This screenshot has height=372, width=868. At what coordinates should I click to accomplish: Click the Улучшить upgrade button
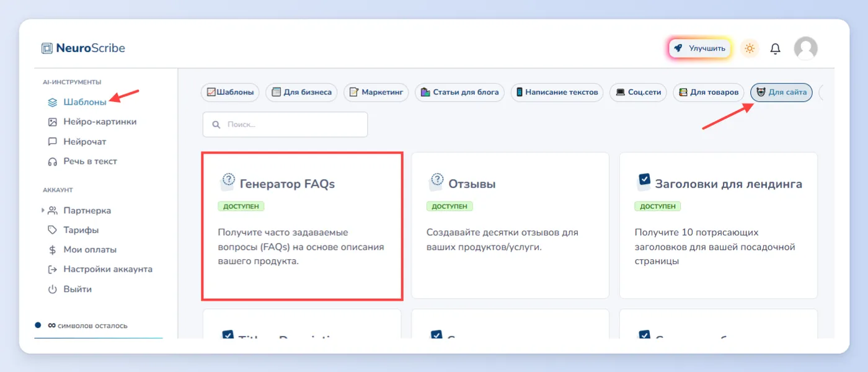[701, 48]
